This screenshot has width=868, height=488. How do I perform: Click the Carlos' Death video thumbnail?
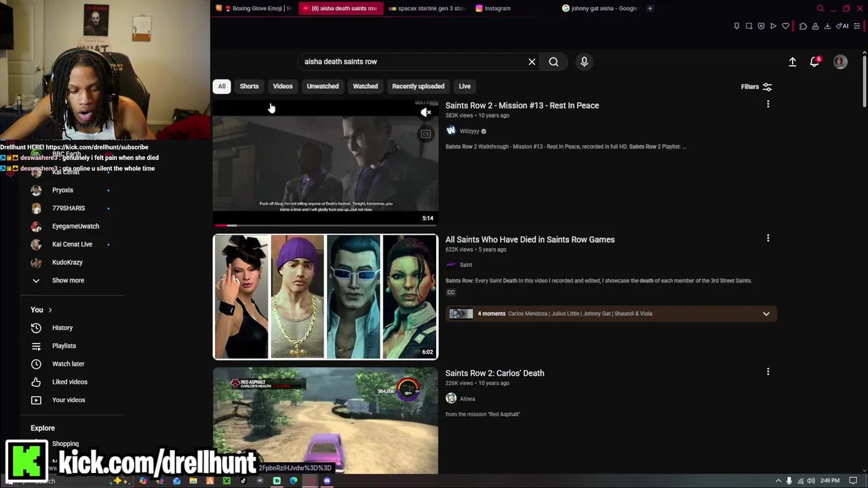[x=325, y=420]
